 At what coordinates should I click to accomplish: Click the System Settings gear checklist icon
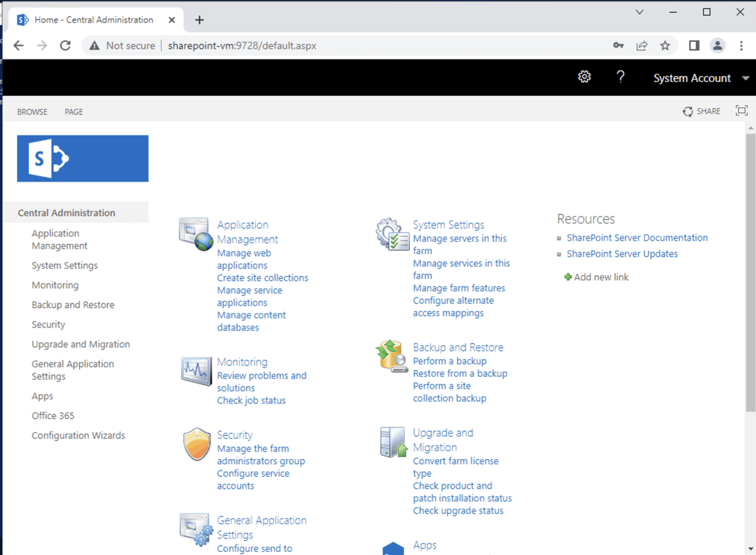[x=392, y=234]
